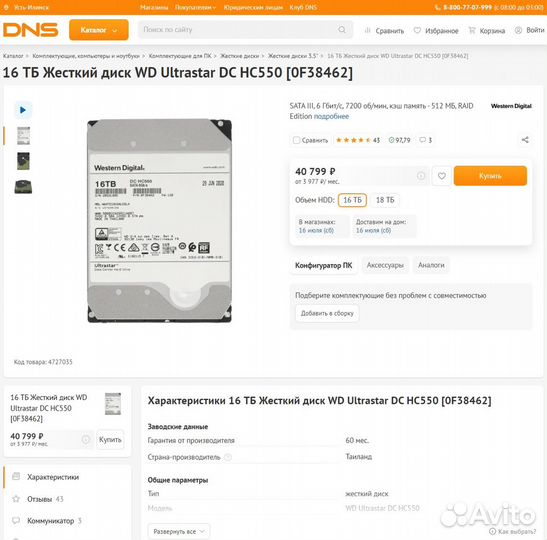Open the Корзина shopping cart
547x540 pixels.
(x=487, y=31)
